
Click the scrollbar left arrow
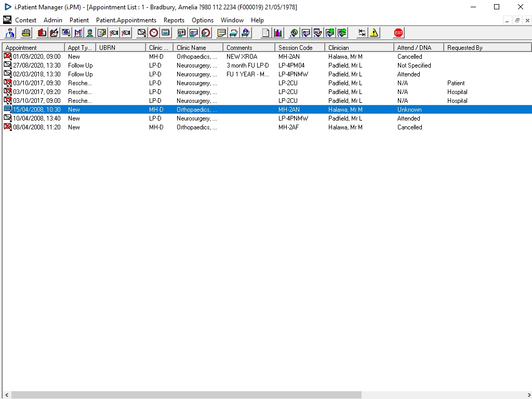[x=6, y=395]
